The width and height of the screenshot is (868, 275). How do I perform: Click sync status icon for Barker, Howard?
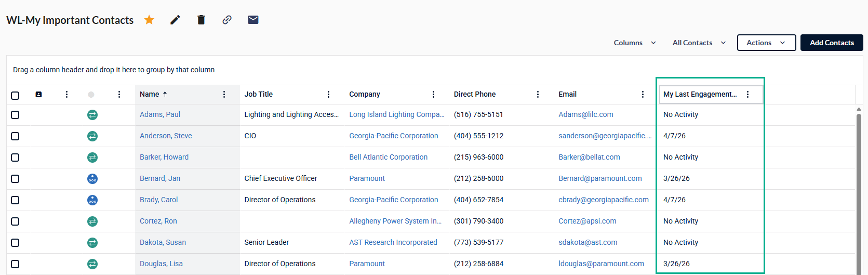pos(92,158)
